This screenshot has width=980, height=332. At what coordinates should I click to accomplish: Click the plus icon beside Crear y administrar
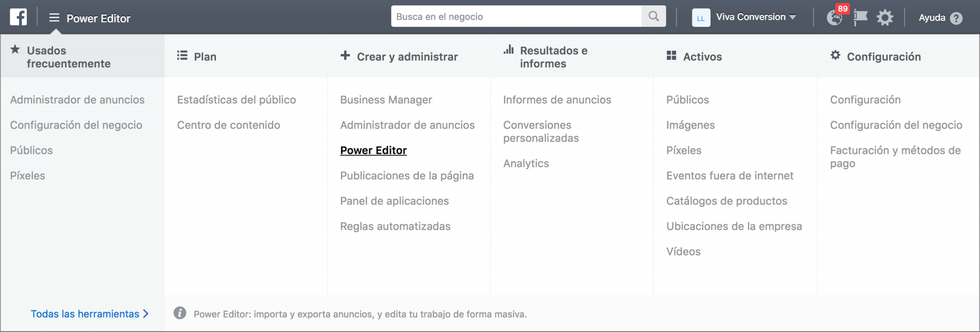tap(345, 56)
